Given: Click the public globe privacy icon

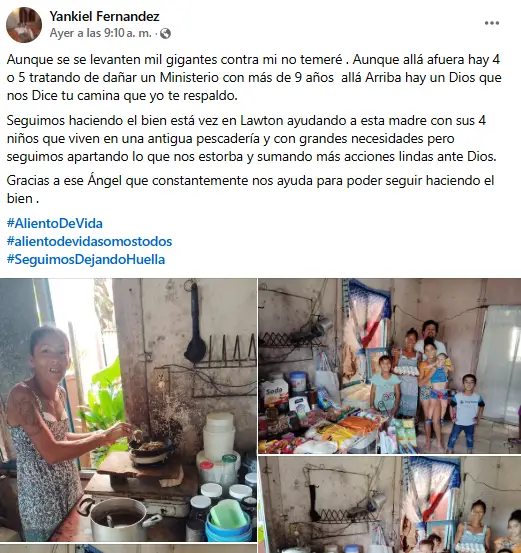Looking at the screenshot, I should pos(165,34).
